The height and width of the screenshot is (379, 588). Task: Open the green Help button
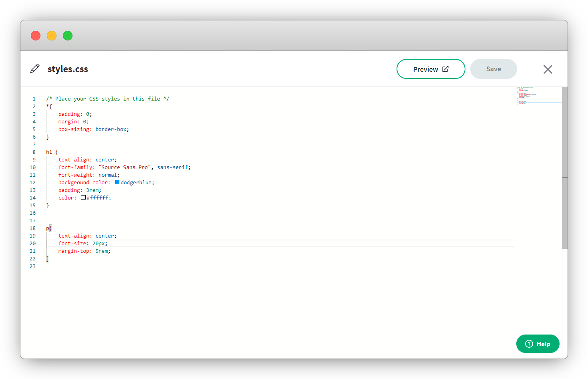538,344
